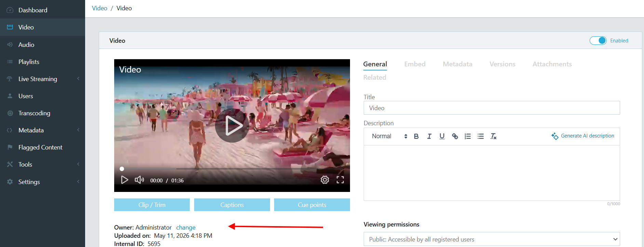Click the video progress bar handle

coord(122,169)
